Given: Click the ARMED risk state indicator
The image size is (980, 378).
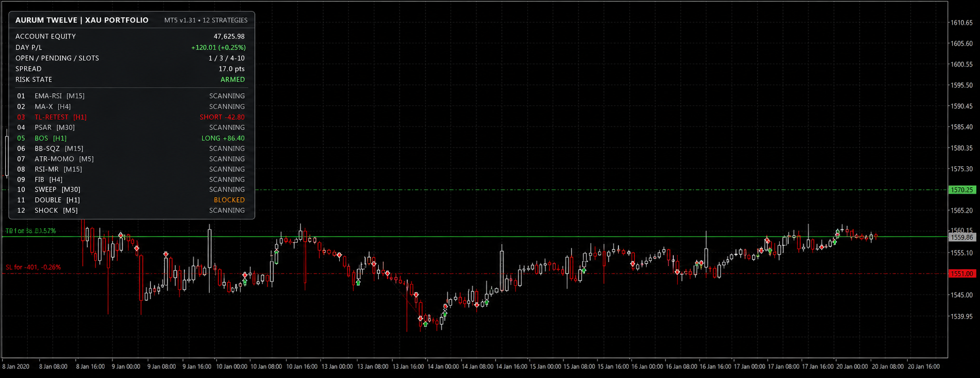Looking at the screenshot, I should [233, 80].
